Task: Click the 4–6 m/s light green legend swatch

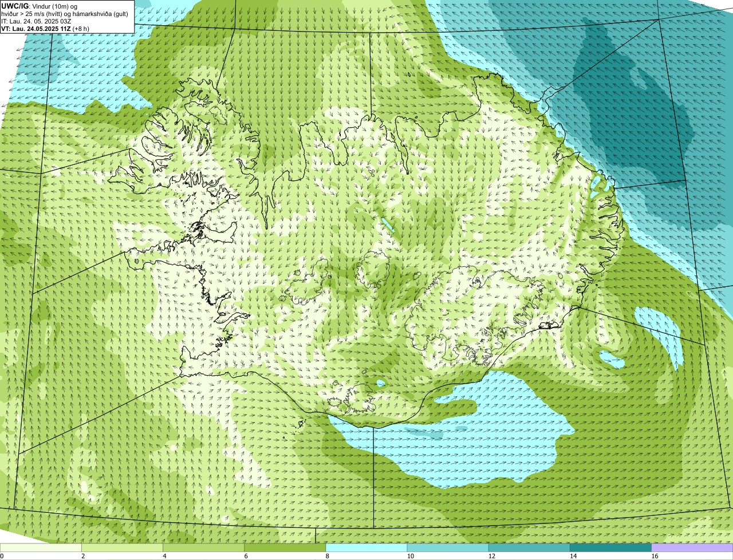Action: click(x=204, y=547)
